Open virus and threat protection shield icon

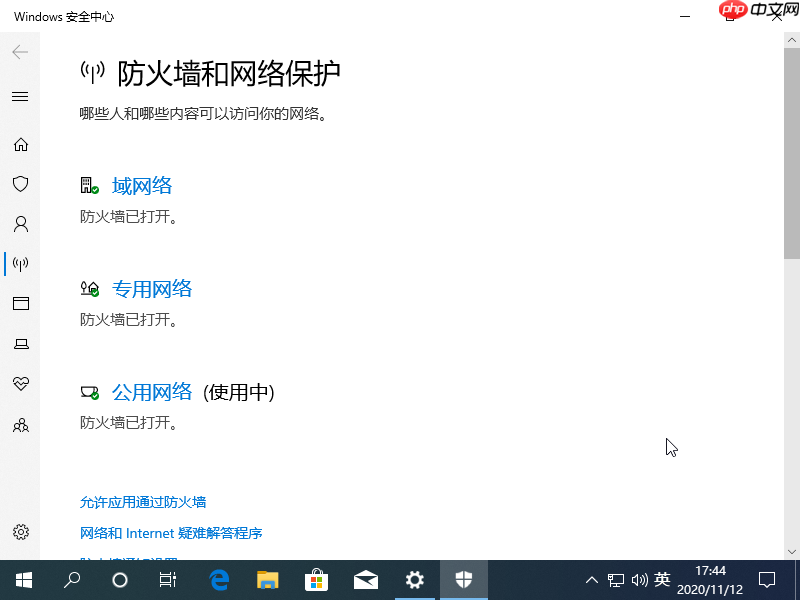pos(20,184)
